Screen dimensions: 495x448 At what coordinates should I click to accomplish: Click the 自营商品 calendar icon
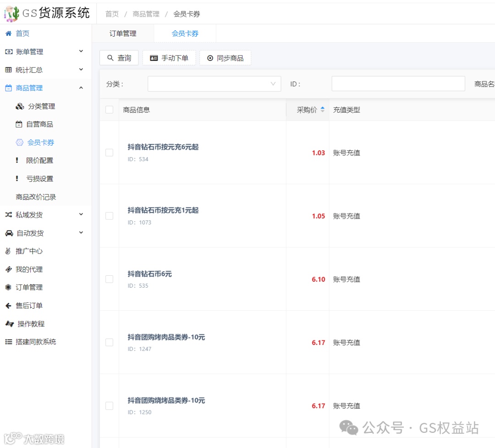tap(19, 124)
